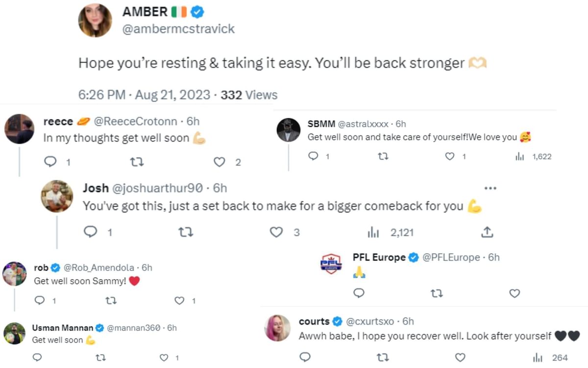Reply to Usman Mannan's tweet
The image size is (588, 368).
38,358
